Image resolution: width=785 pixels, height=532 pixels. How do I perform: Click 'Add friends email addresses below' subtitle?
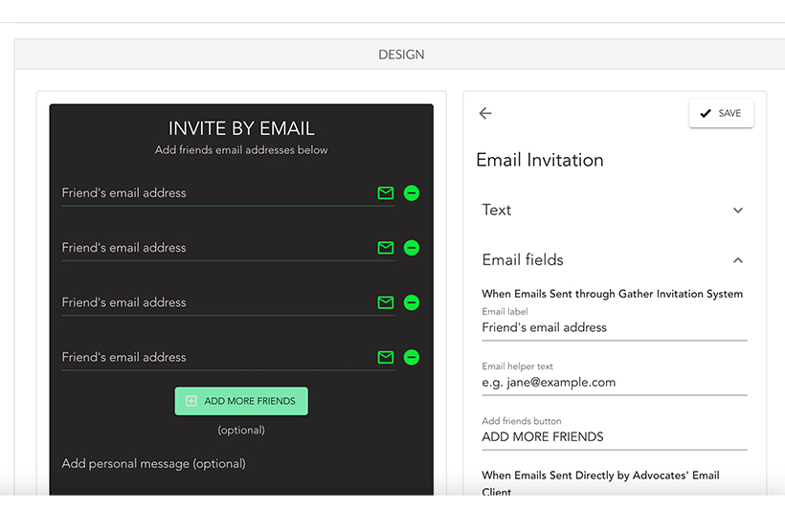[x=241, y=150]
